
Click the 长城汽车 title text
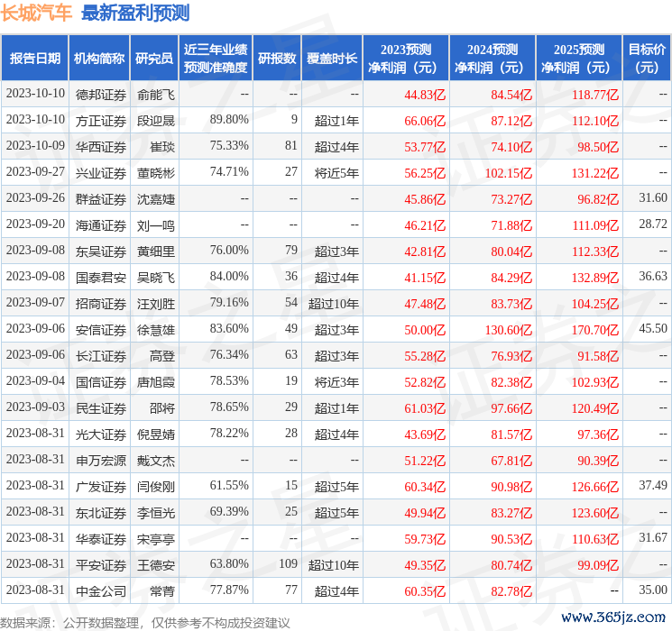[x=35, y=12]
